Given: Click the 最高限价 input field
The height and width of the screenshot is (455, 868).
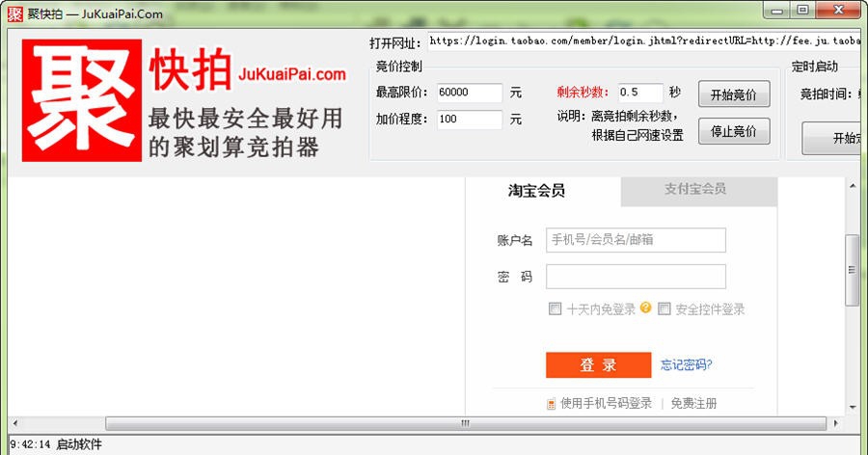Looking at the screenshot, I should [470, 93].
